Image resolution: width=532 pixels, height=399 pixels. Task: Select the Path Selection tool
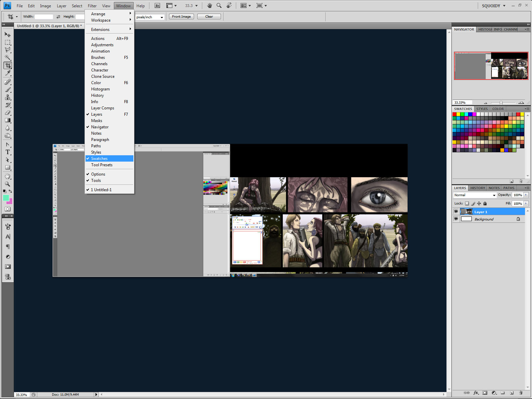point(8,160)
